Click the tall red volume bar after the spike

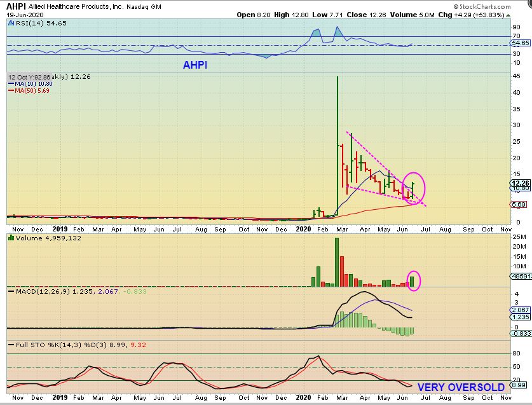[342, 271]
